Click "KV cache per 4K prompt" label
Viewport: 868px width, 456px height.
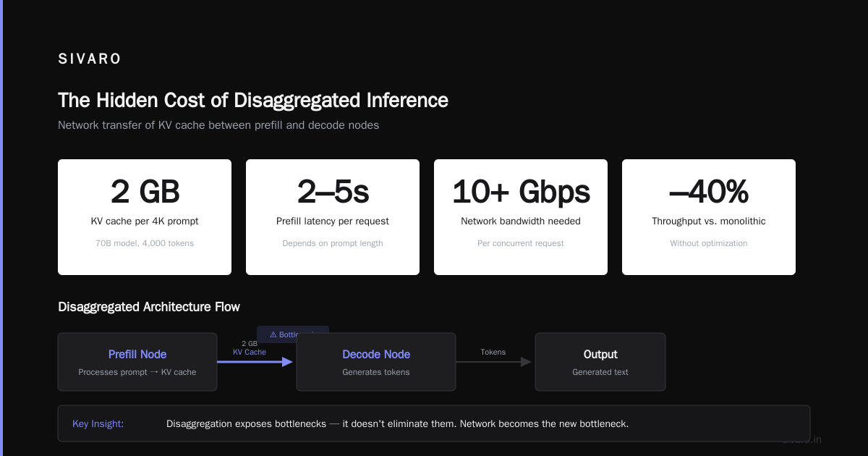145,221
